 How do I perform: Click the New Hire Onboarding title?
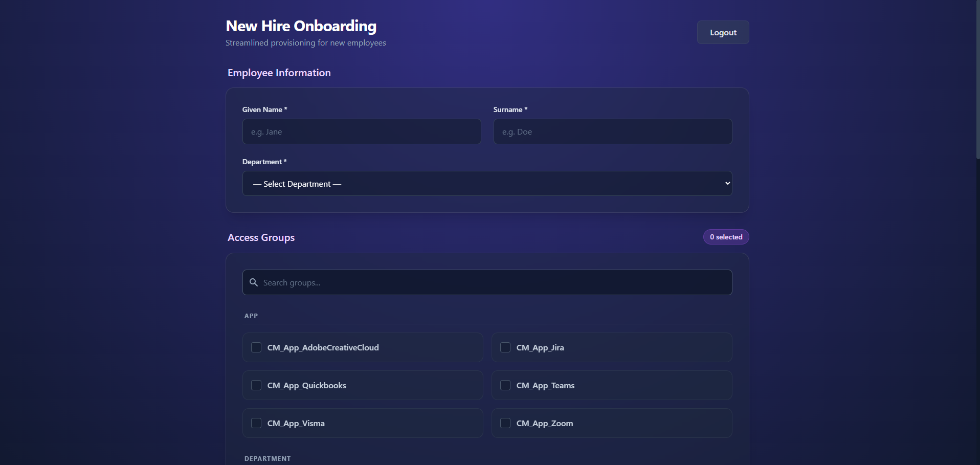[x=301, y=26]
